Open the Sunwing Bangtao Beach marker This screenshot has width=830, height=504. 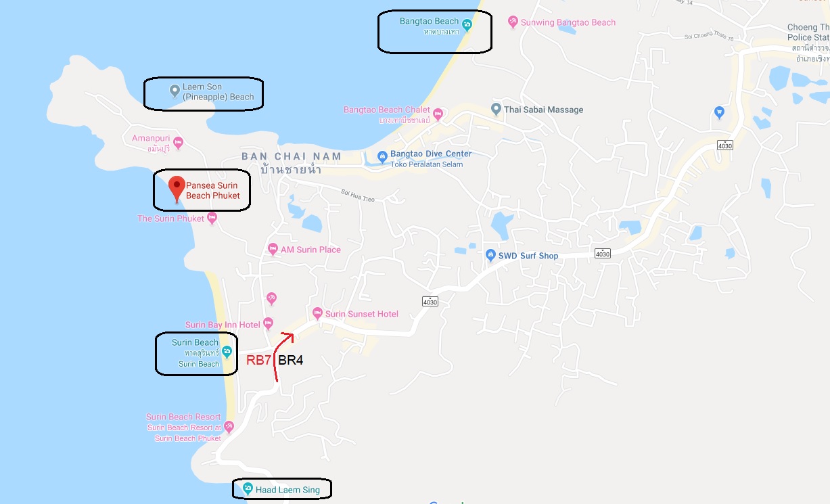click(x=513, y=22)
